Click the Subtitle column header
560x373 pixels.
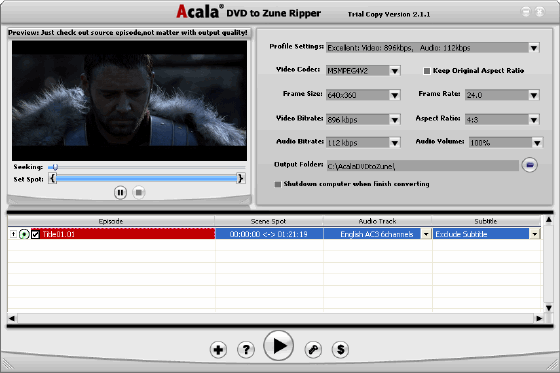[486, 221]
